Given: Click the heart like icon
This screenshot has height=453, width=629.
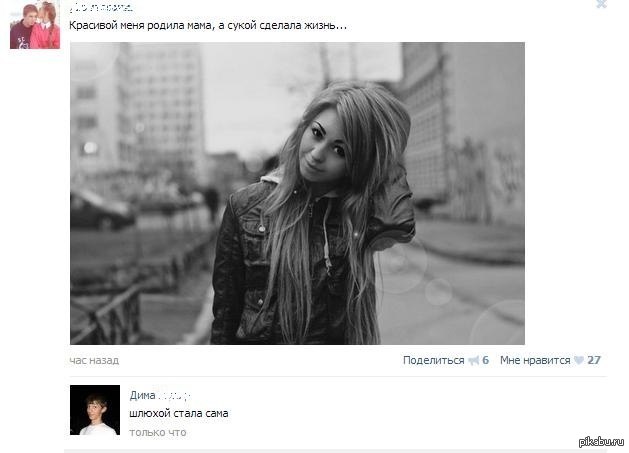Looking at the screenshot, I should (x=578, y=360).
